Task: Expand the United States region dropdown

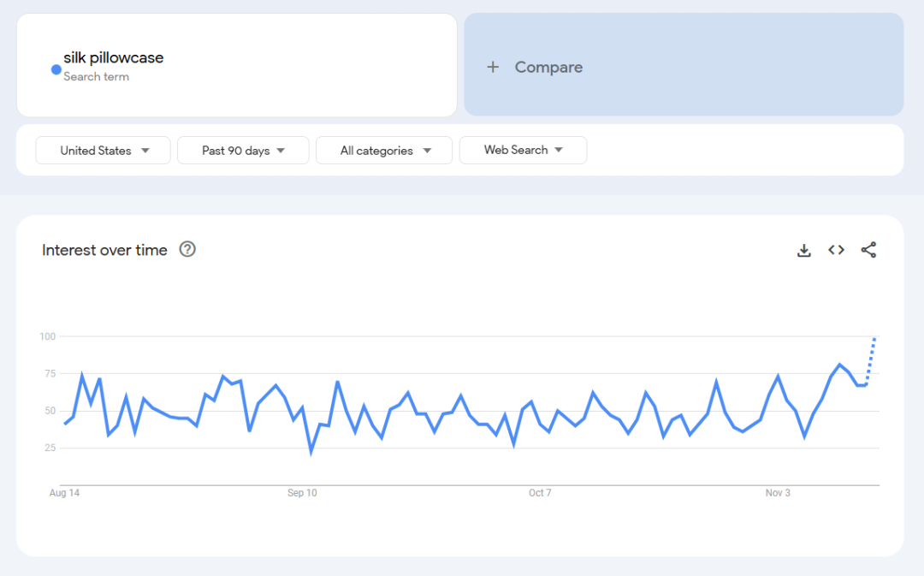Action: 104,151
